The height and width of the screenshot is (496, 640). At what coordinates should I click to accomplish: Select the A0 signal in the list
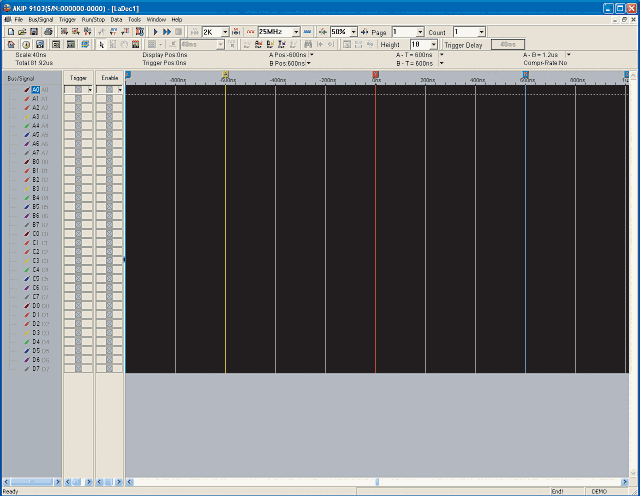(x=35, y=90)
